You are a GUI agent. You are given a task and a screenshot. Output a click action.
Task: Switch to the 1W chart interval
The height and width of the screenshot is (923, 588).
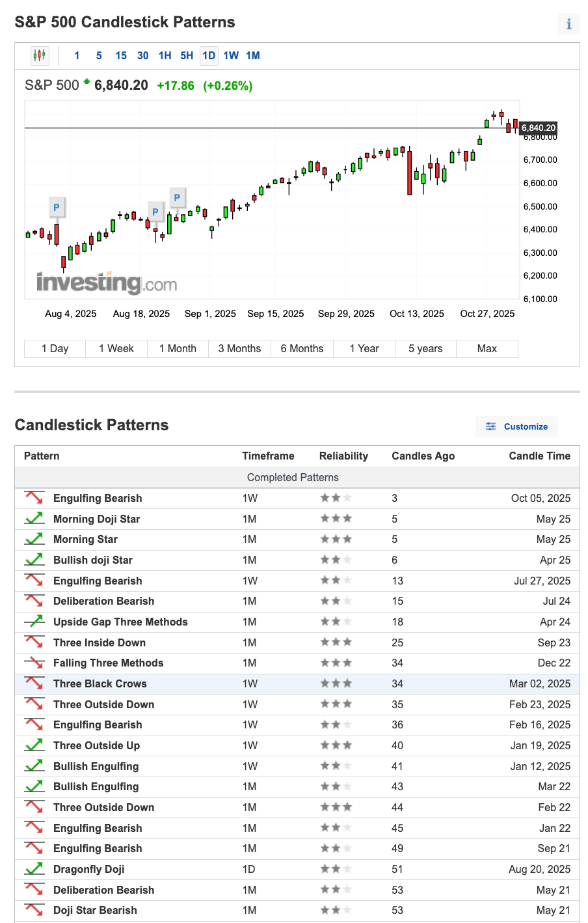(231, 55)
